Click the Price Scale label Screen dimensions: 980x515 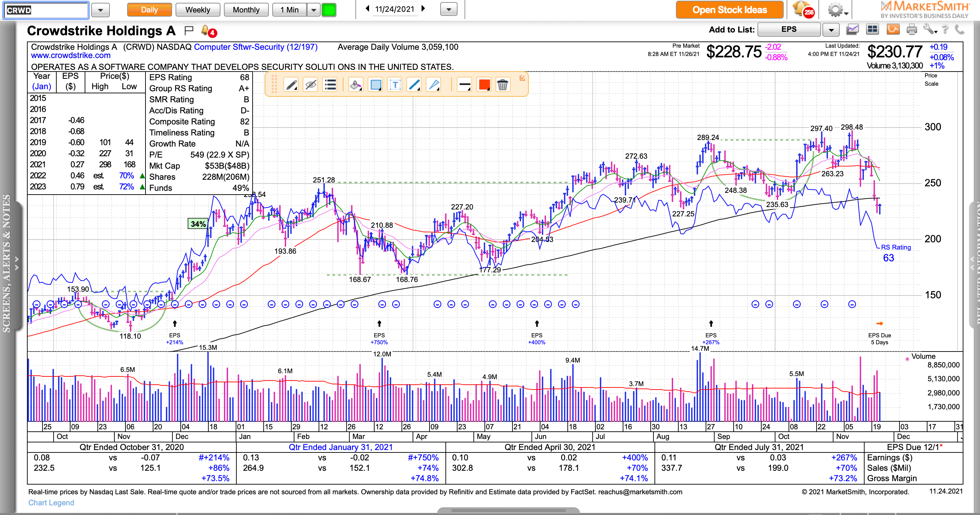(931, 79)
